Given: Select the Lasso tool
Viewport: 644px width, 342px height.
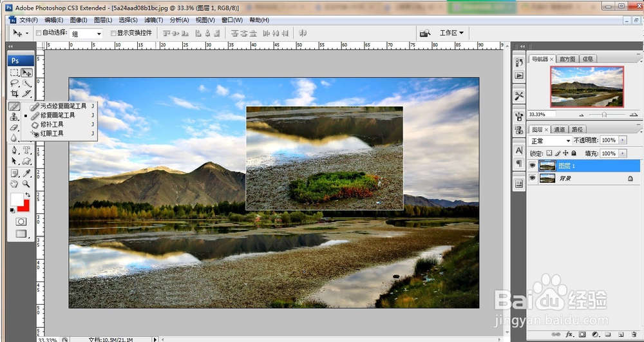Looking at the screenshot, I should (x=14, y=83).
